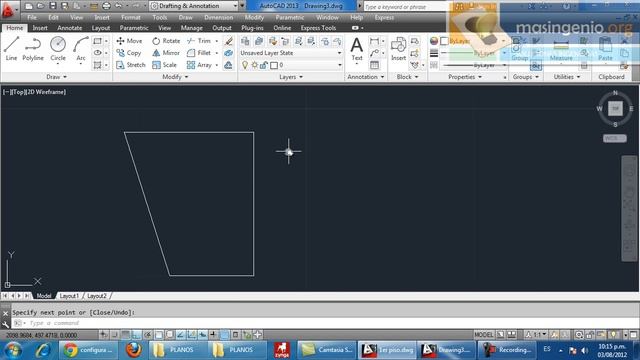The image size is (640, 360).
Task: Open Firefox from the taskbar
Action: (133, 350)
